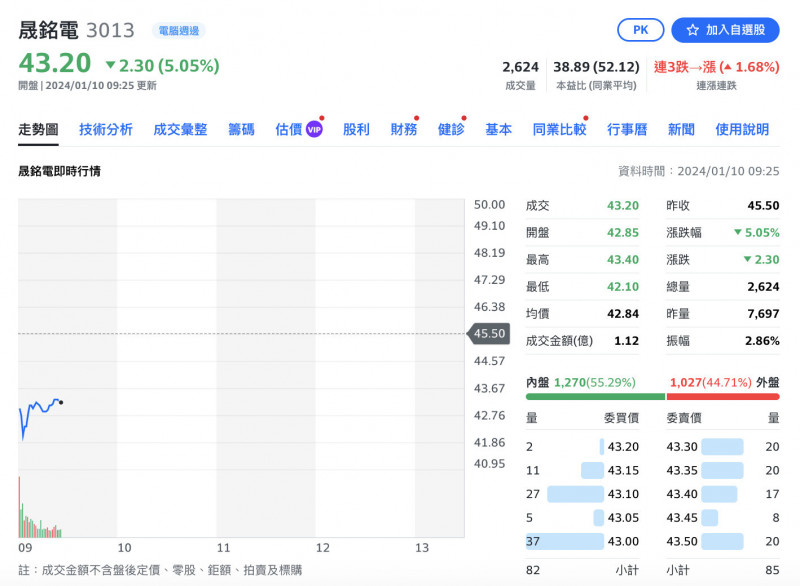800x586 pixels.
Task: Click the bid subtotal 82
Action: [x=533, y=570]
